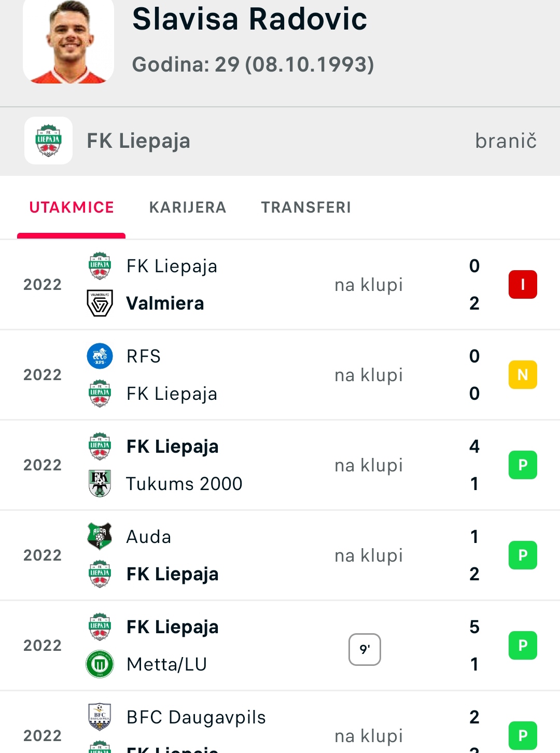Tap the Auda team logo

100,536
